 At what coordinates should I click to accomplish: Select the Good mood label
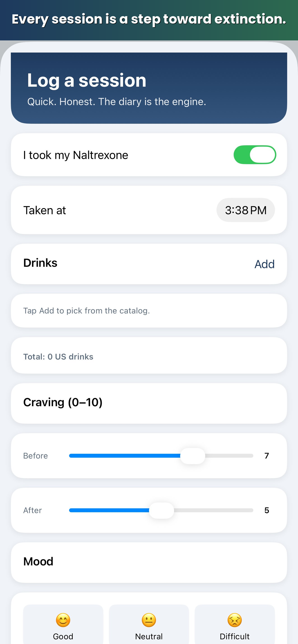click(x=63, y=636)
